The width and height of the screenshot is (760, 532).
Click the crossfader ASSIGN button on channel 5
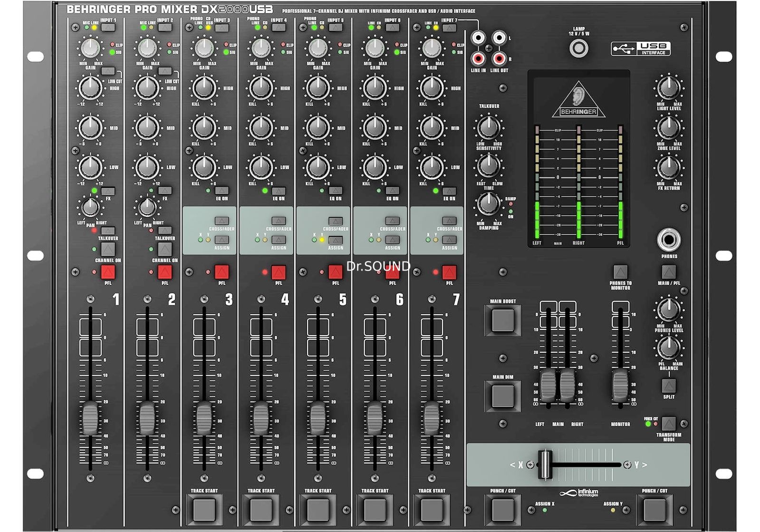[x=336, y=240]
